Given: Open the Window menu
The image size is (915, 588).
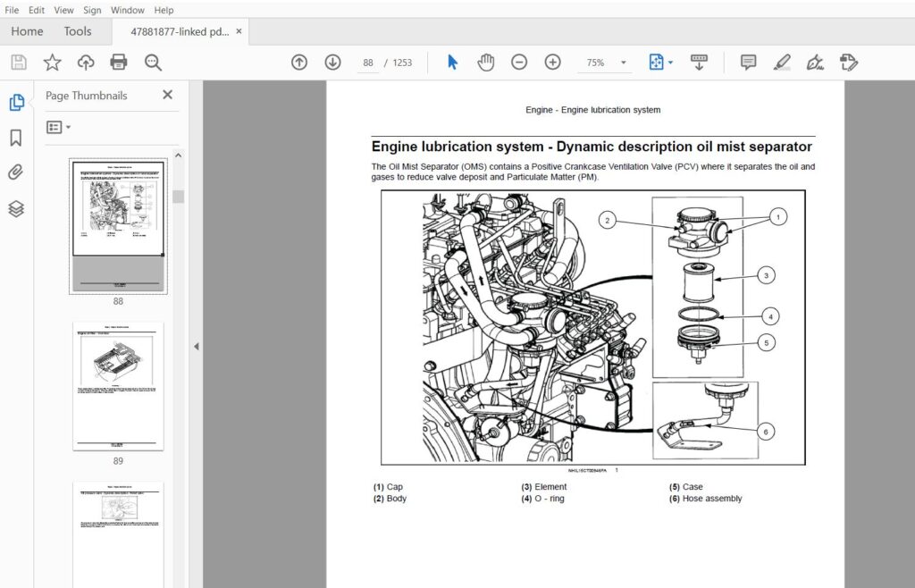Looking at the screenshot, I should [127, 10].
